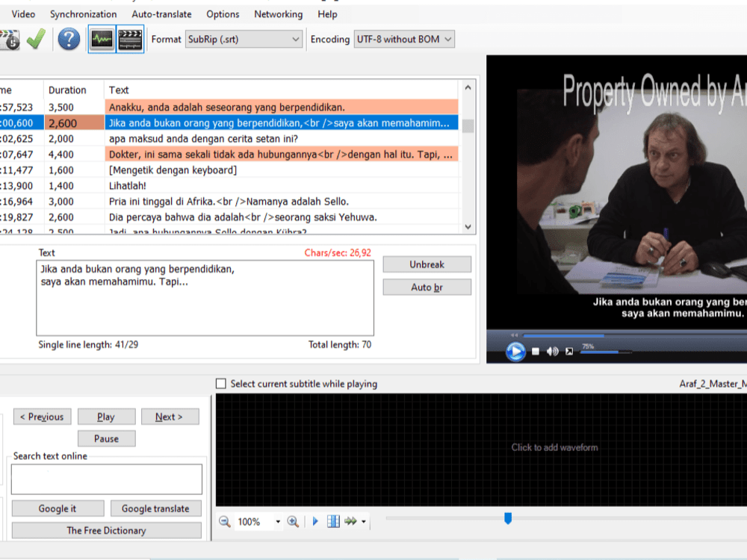The width and height of the screenshot is (747, 560).
Task: Click the Google translate button
Action: coord(156,508)
